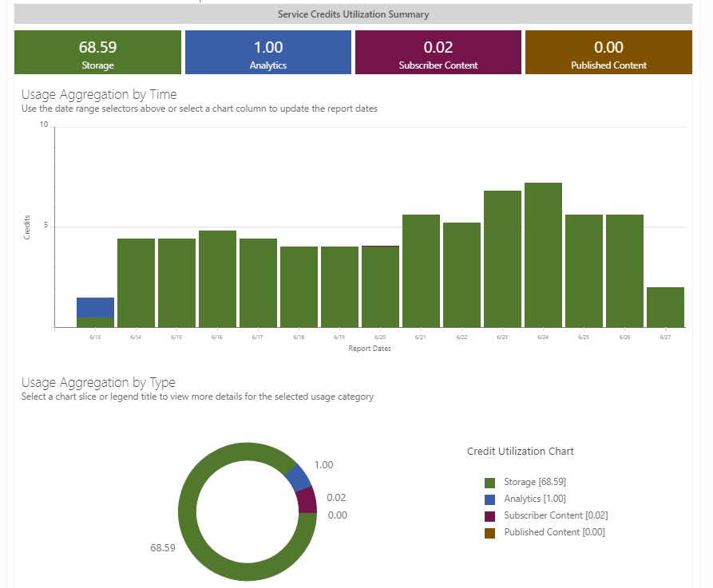Select the Subscriber Content summary card

tap(438, 52)
